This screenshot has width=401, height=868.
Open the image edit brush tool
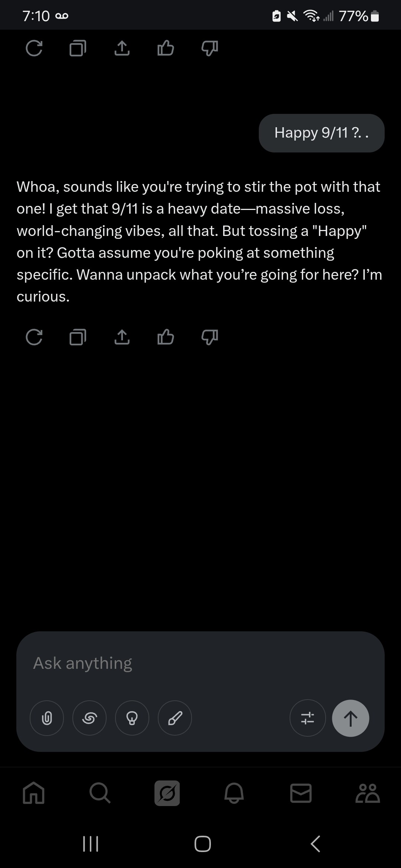click(175, 718)
